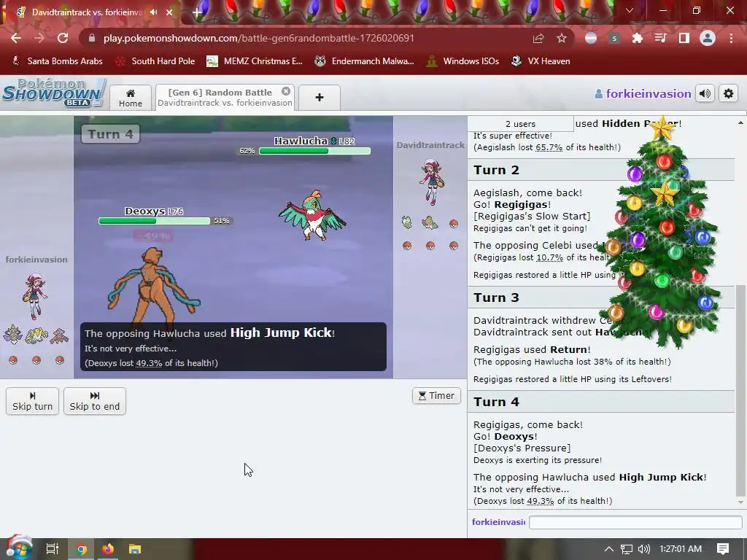
Task: Click the Turn 4 indicator in battle
Action: [x=111, y=134]
